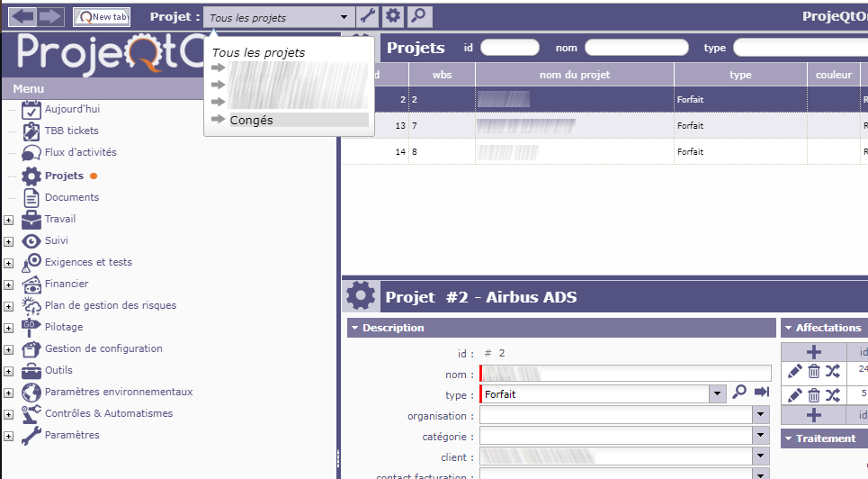Screen dimensions: 868x479
Task: Collapse the Description section
Action: (x=355, y=328)
